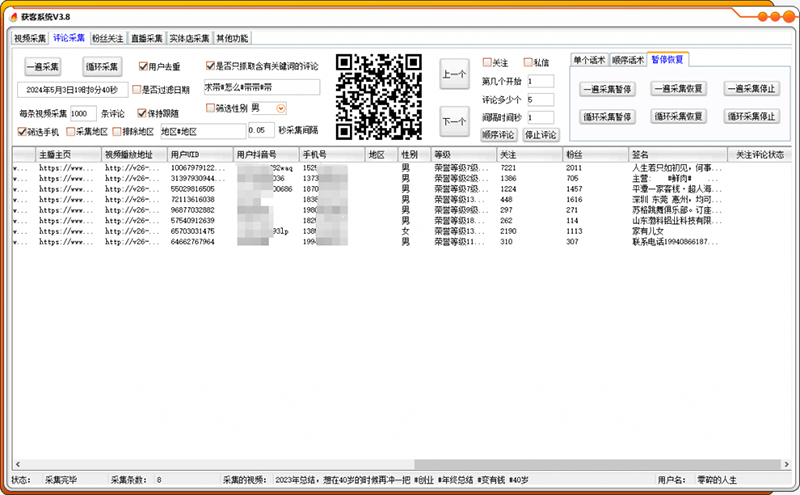This screenshot has width=800, height=495.
Task: Switch to the 单个话术 sub-tab
Action: click(589, 60)
